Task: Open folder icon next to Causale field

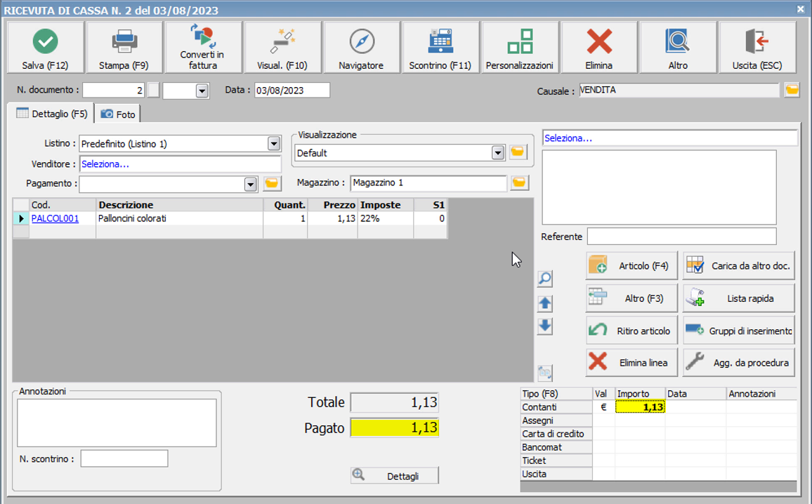Action: 792,91
